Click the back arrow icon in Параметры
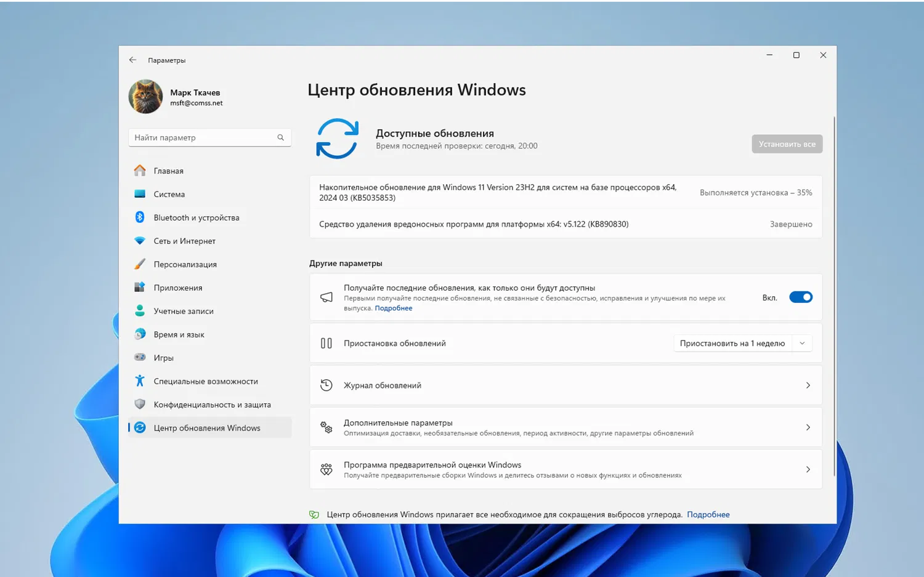Screen dimensions: 924x577 tap(132, 60)
